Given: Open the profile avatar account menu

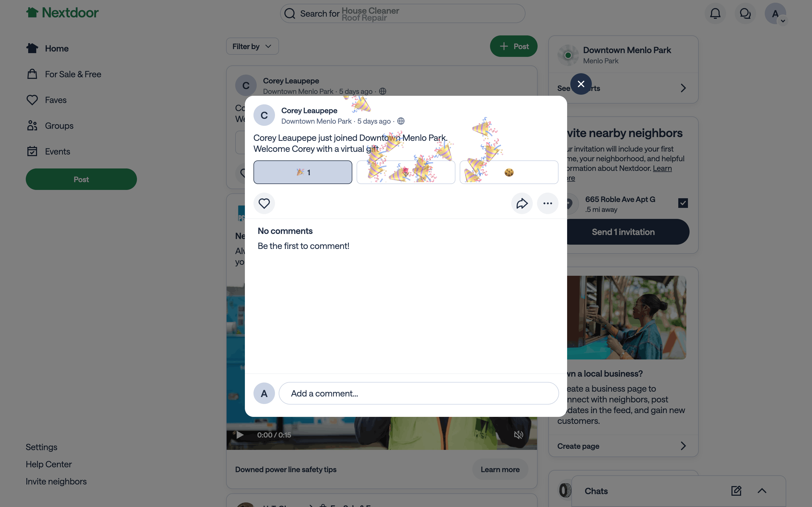Looking at the screenshot, I should (775, 13).
